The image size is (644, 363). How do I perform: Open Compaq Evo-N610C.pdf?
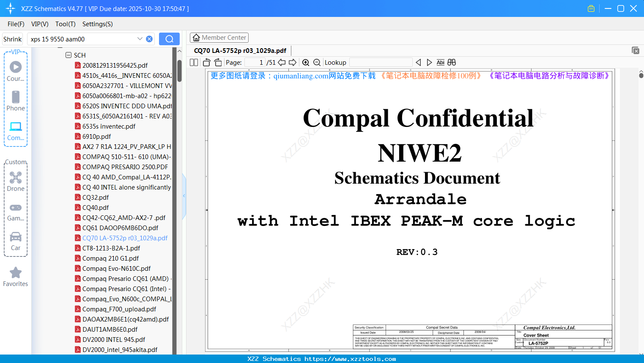coord(116,268)
